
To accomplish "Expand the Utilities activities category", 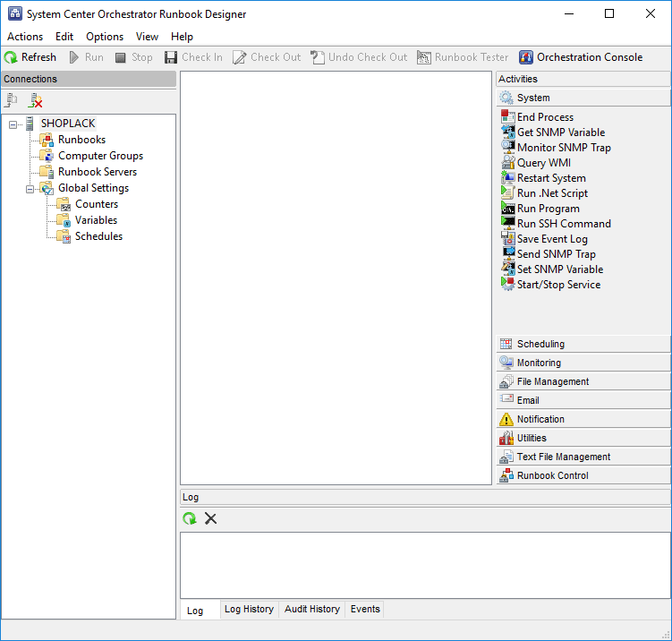I will 583,438.
